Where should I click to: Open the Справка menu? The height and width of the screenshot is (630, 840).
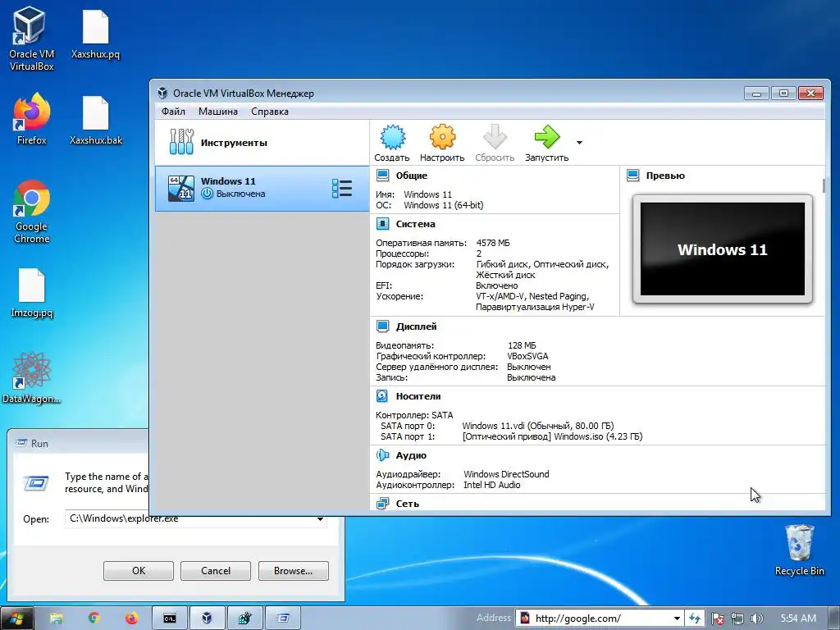(x=269, y=112)
